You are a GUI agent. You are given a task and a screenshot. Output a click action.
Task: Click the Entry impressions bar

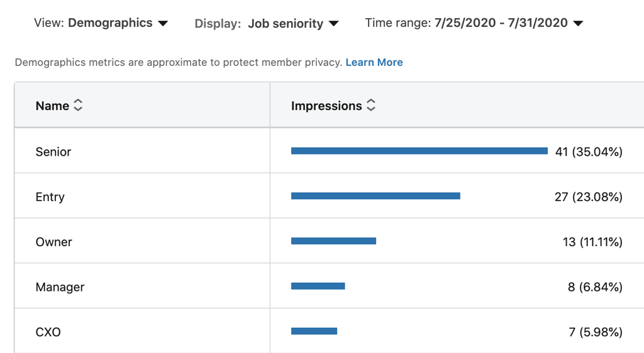click(376, 196)
